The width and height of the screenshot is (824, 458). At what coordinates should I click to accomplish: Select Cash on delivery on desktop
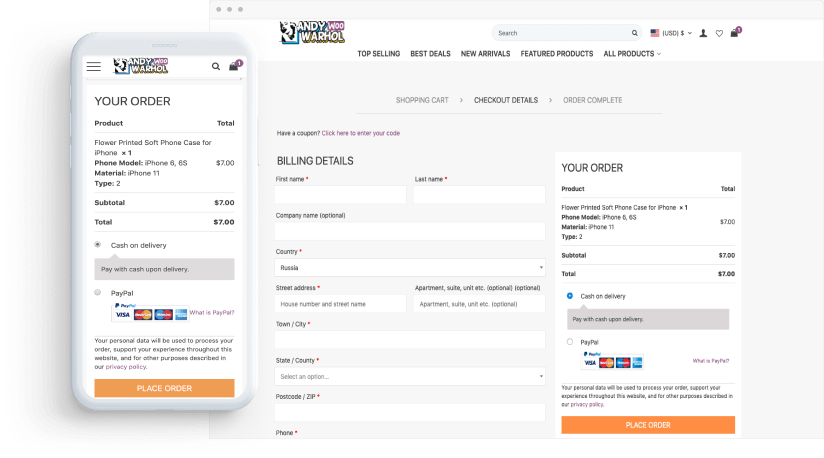[569, 296]
